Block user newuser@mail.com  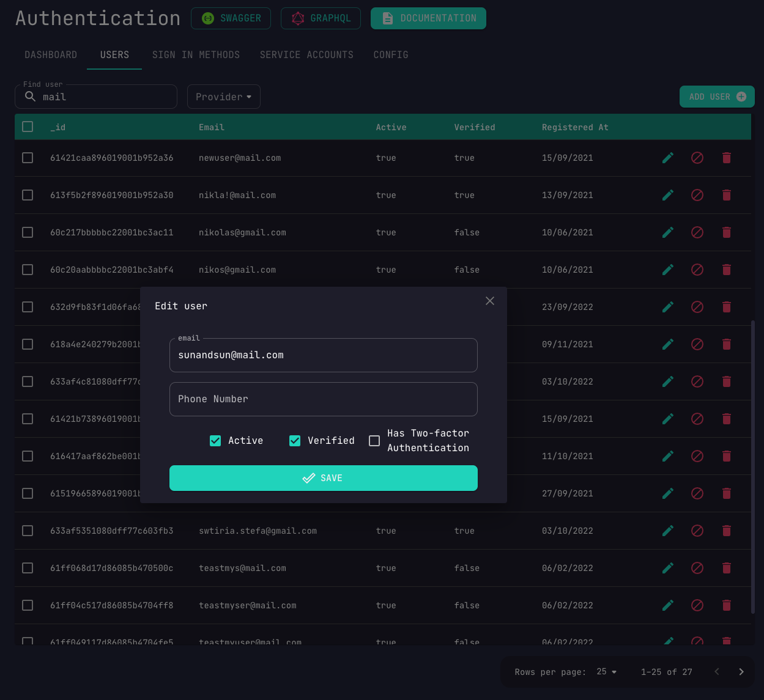click(x=697, y=158)
